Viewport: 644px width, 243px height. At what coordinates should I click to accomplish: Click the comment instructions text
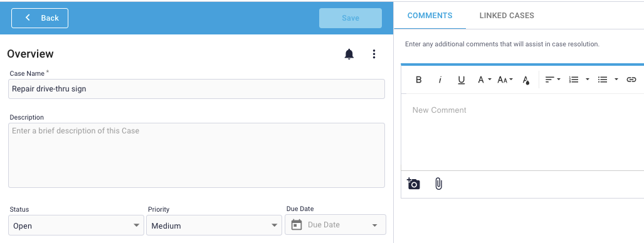(x=502, y=44)
